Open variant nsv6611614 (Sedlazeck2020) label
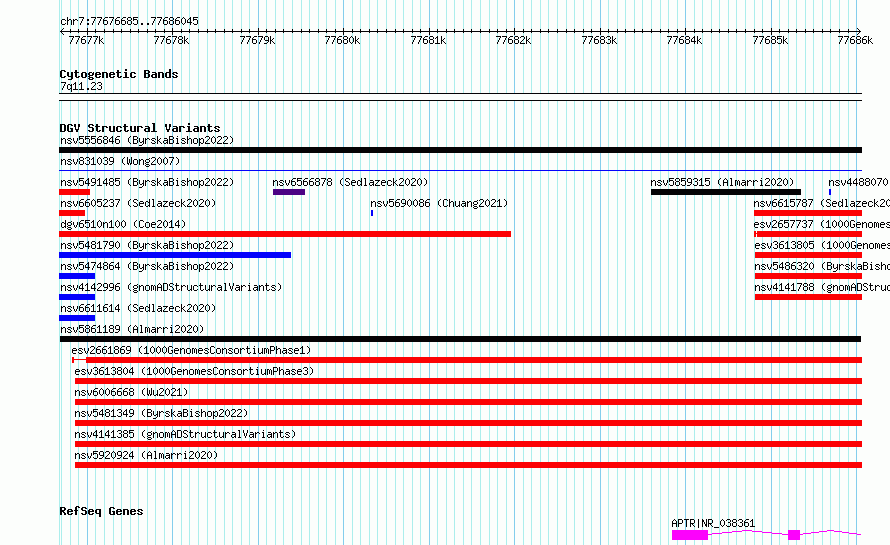 [x=138, y=308]
